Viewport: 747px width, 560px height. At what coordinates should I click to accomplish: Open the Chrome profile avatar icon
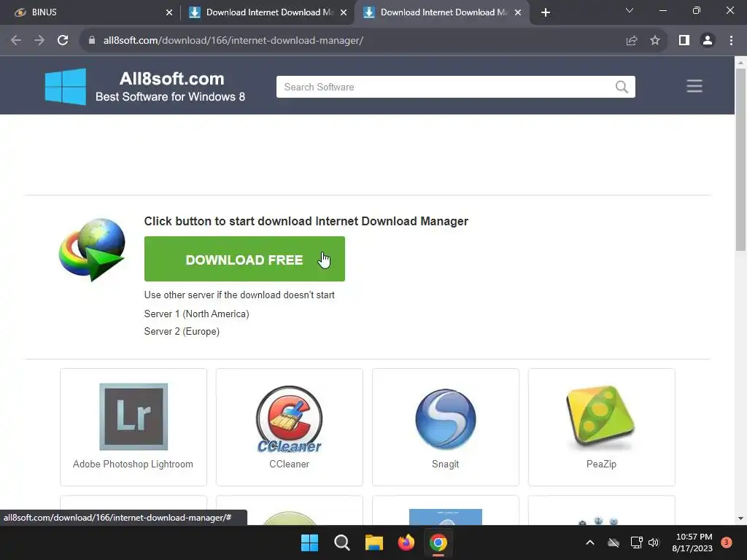[708, 41]
